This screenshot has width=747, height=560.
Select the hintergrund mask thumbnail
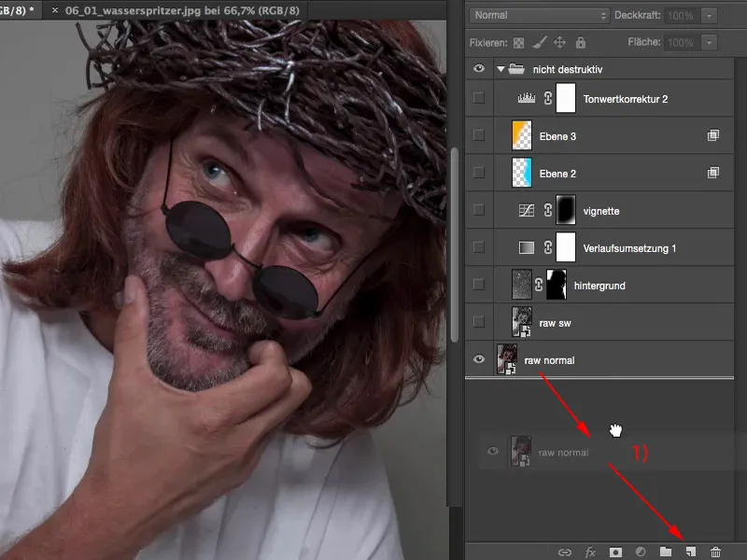pos(557,285)
